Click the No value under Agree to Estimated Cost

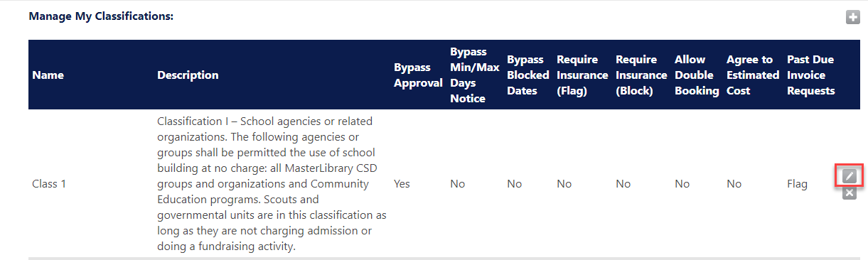click(x=734, y=184)
